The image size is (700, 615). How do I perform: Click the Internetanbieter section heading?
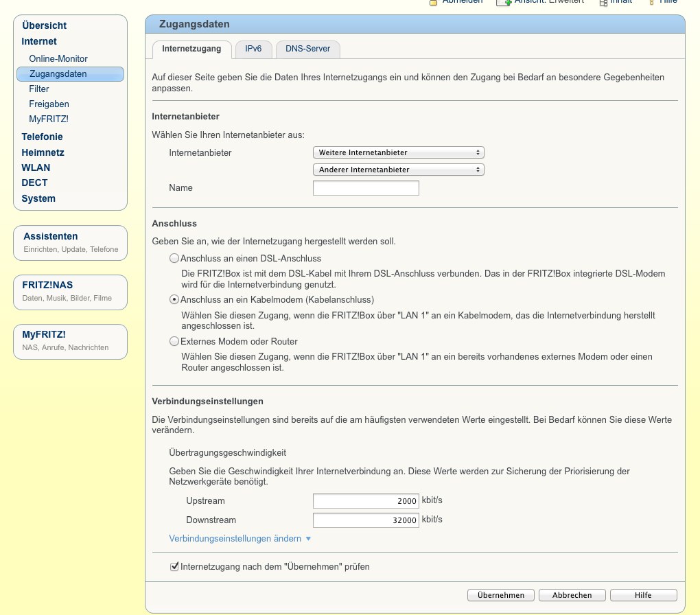coord(186,117)
